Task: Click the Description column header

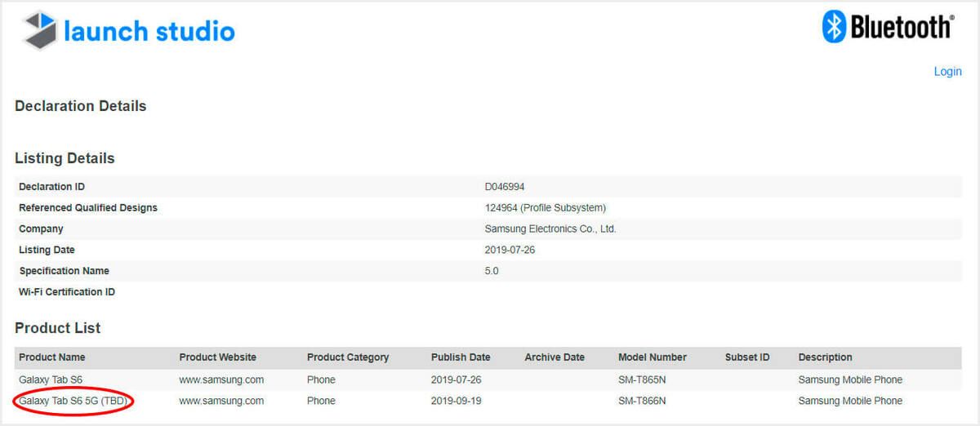Action: [825, 357]
